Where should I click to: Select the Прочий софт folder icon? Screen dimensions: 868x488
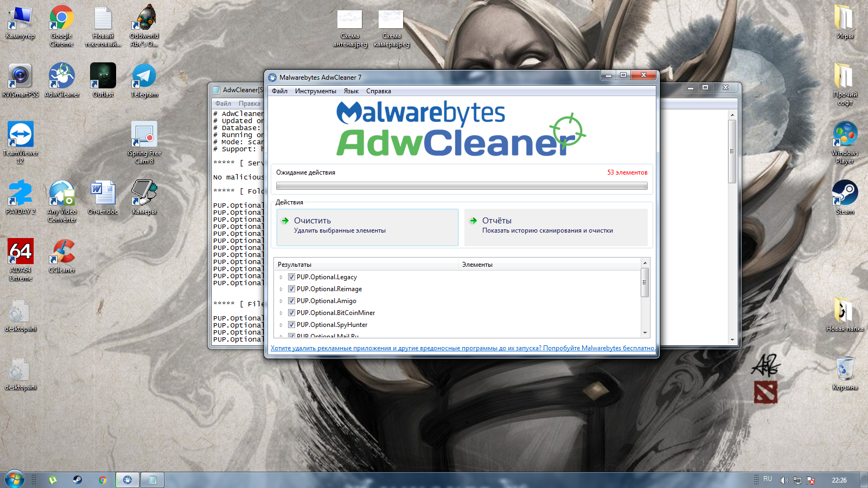tap(845, 84)
